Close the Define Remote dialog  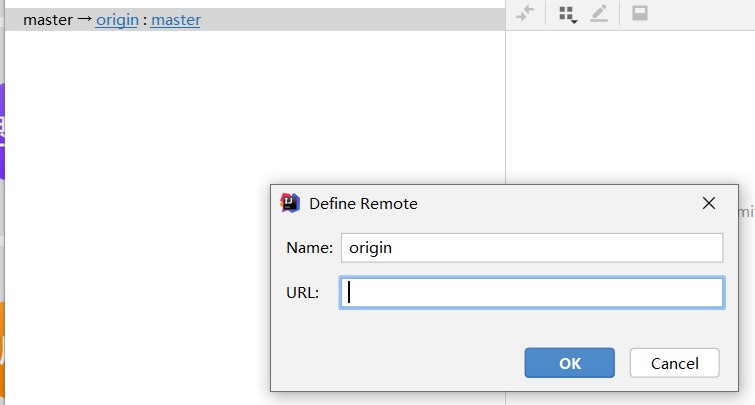(x=709, y=203)
